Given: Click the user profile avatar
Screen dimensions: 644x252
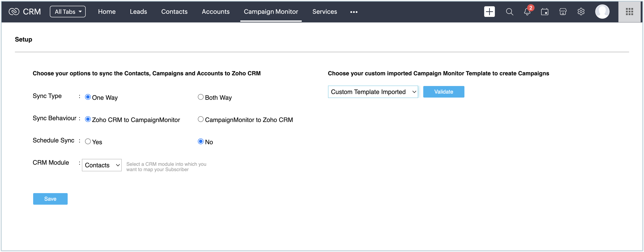Looking at the screenshot, I should (x=602, y=12).
